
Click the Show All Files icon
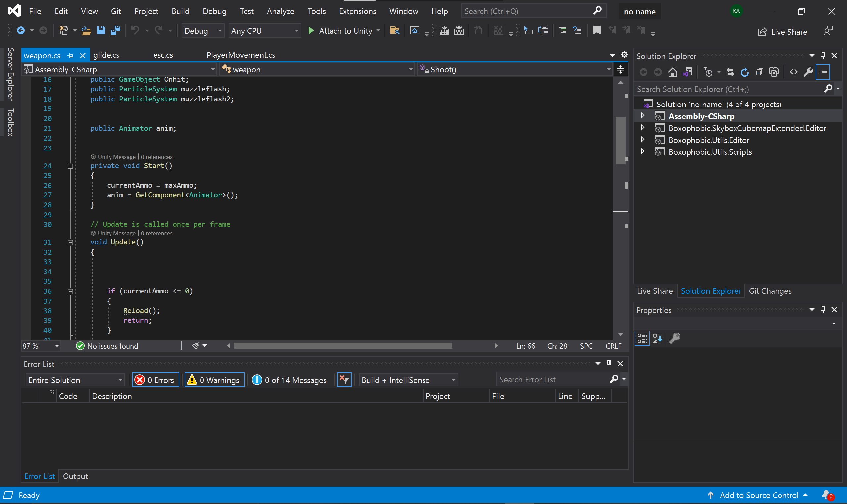[x=774, y=72]
